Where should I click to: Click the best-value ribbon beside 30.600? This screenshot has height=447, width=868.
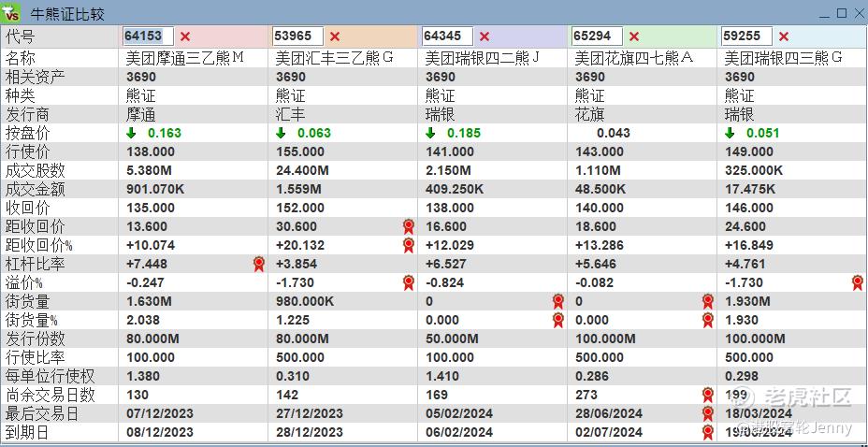point(409,226)
